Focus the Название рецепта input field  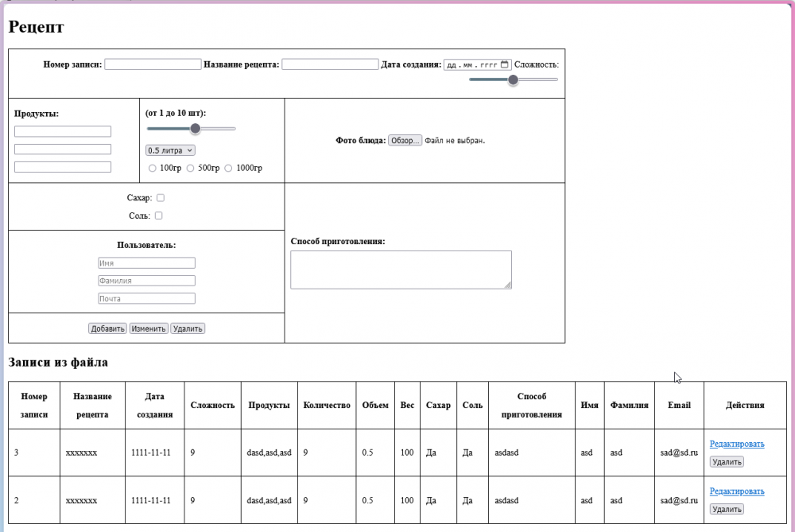pos(330,64)
